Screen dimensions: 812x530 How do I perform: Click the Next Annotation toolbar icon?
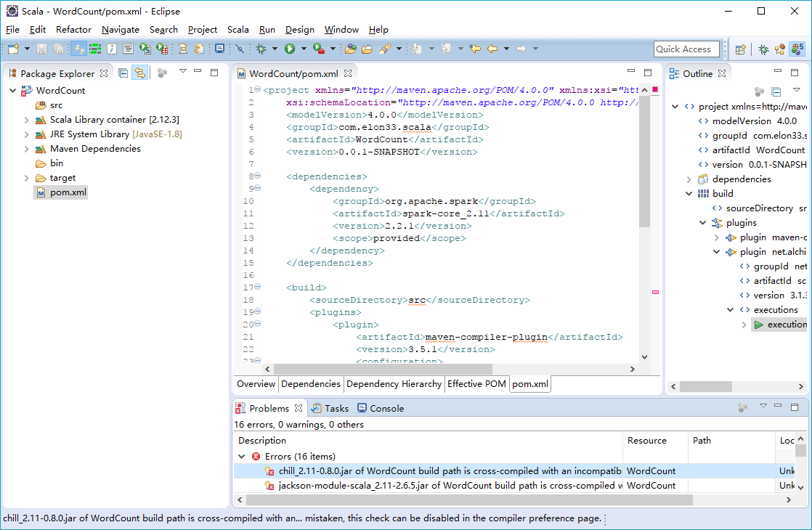click(x=417, y=49)
